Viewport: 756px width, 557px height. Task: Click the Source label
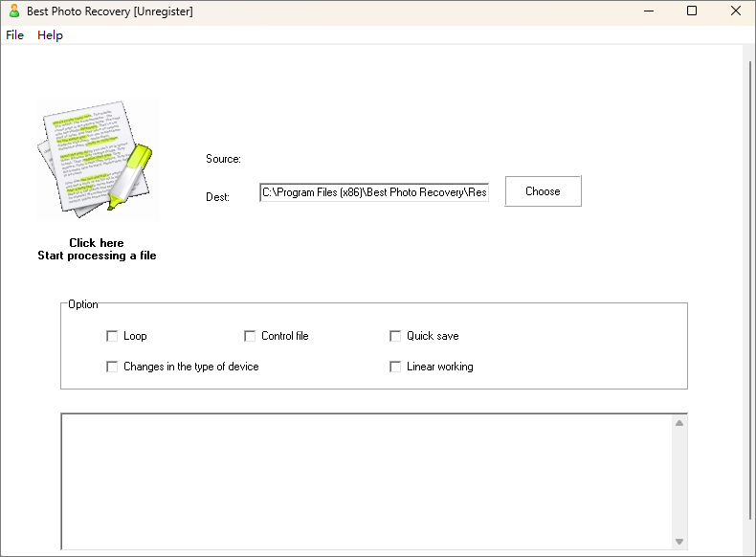[223, 159]
